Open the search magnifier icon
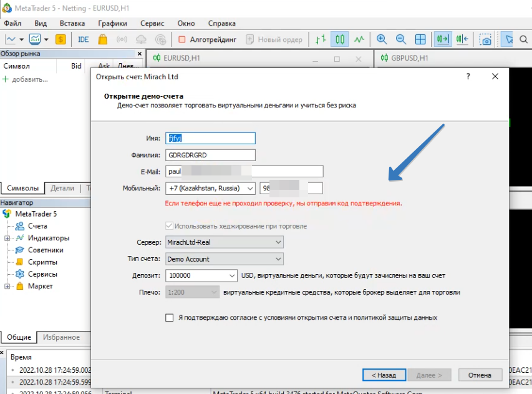The height and width of the screenshot is (394, 532). click(523, 39)
